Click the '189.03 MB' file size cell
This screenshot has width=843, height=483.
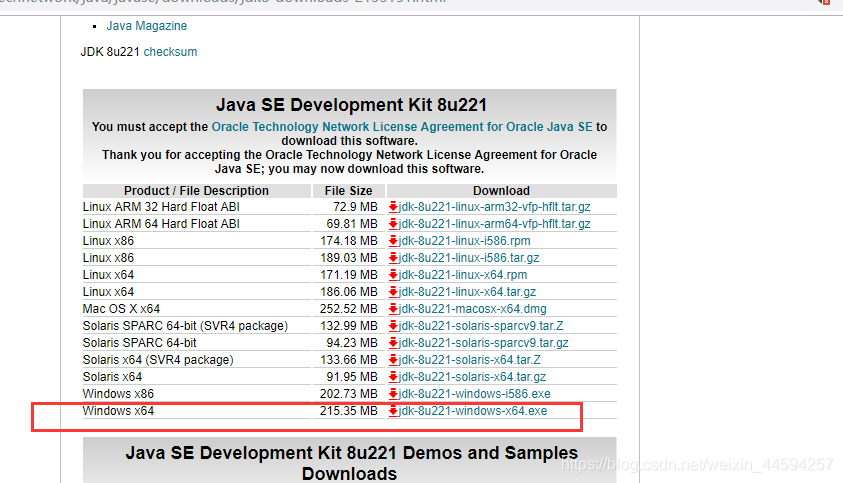click(348, 258)
